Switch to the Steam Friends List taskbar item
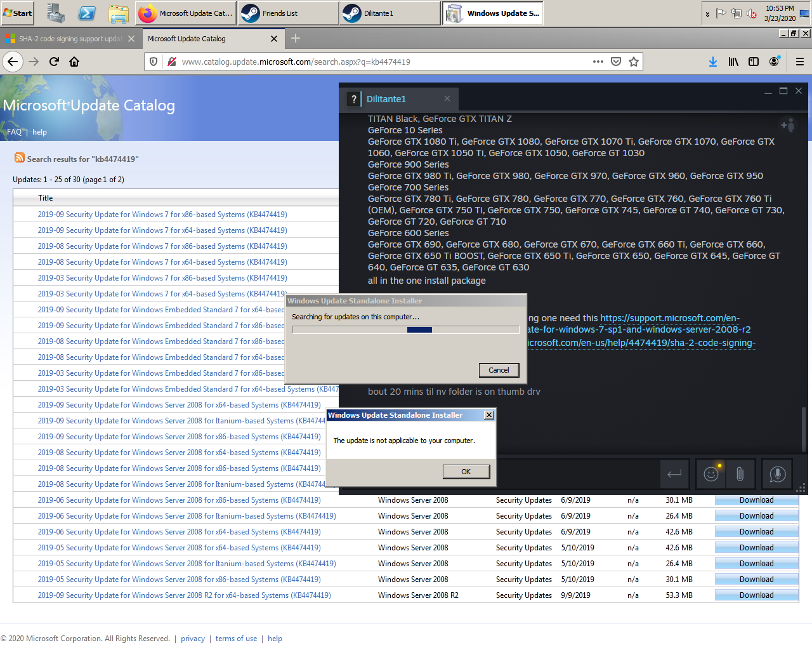 [x=288, y=13]
